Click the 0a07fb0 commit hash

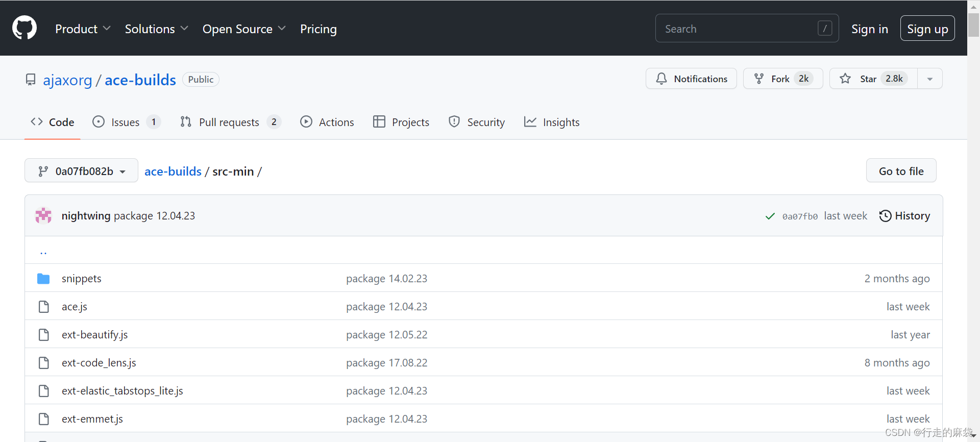point(800,216)
